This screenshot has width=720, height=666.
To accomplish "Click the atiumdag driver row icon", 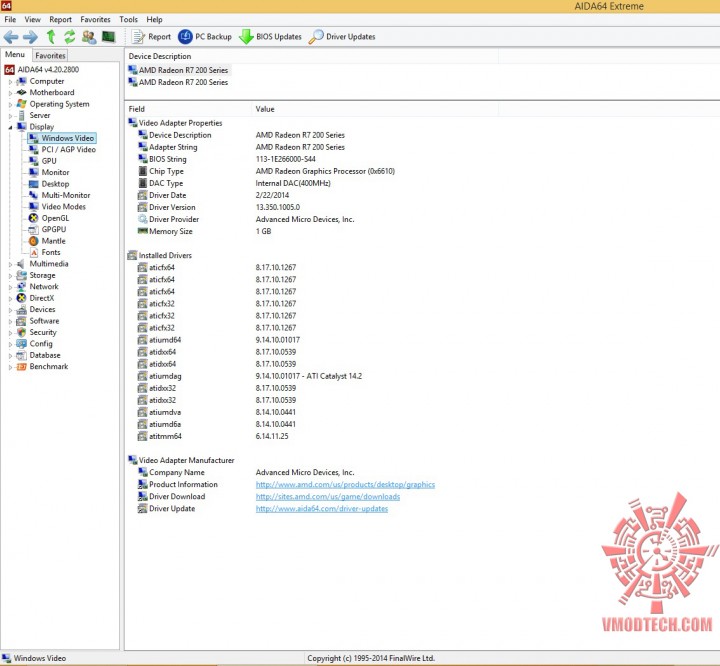I will pos(143,376).
